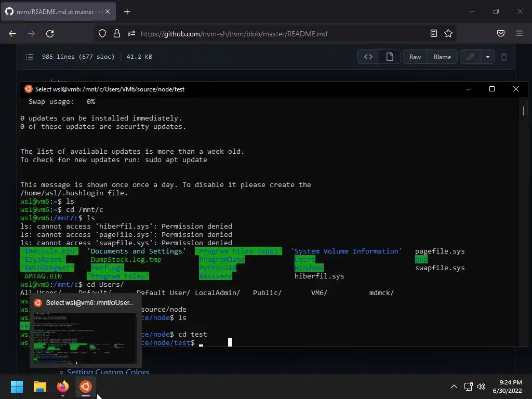
Task: Click 'LocalAdmin/' directory text
Action: coord(217,292)
